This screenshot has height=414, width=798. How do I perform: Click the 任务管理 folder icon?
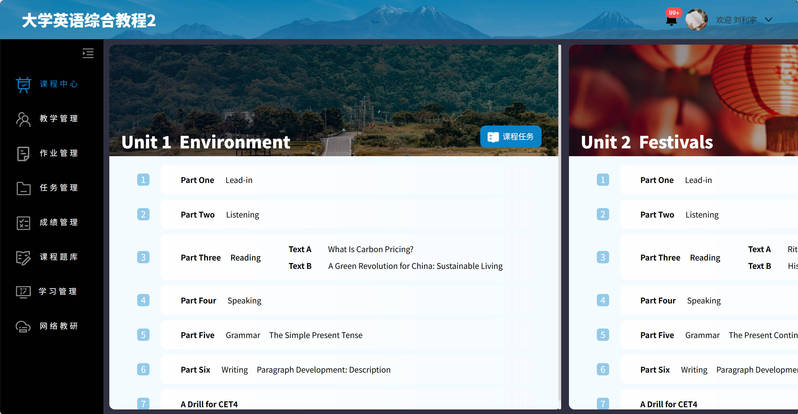click(23, 188)
